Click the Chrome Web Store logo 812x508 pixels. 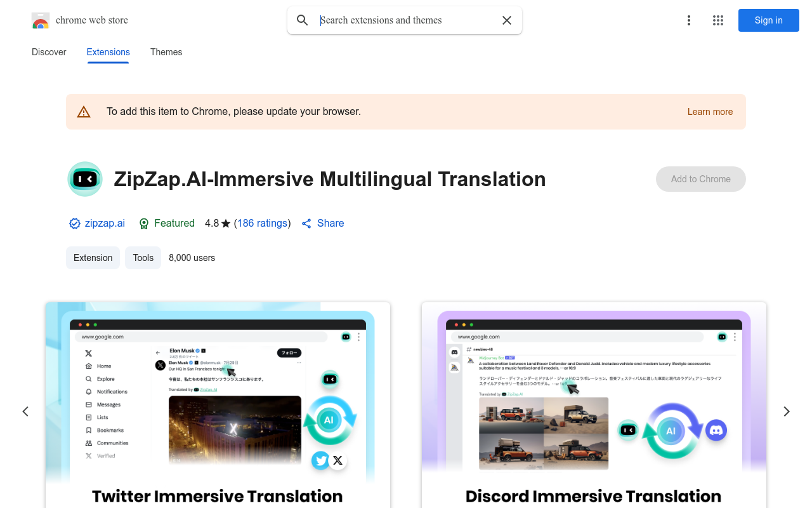pyautogui.click(x=41, y=20)
